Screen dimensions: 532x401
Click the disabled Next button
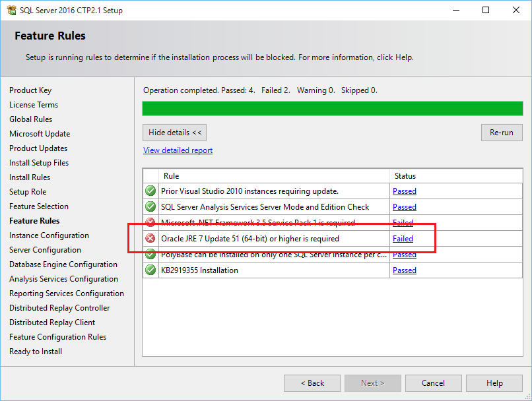(372, 383)
